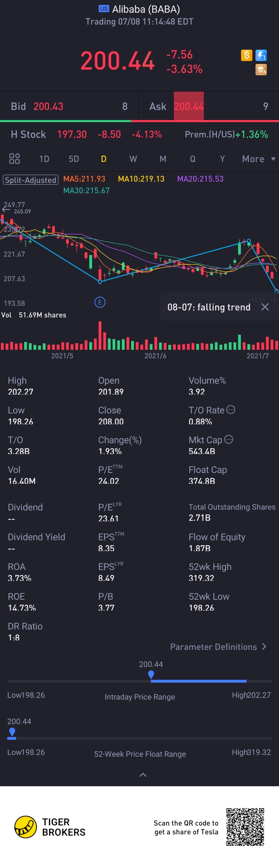Dismiss the falling trend notification
This screenshot has width=279, height=868.
[x=265, y=307]
